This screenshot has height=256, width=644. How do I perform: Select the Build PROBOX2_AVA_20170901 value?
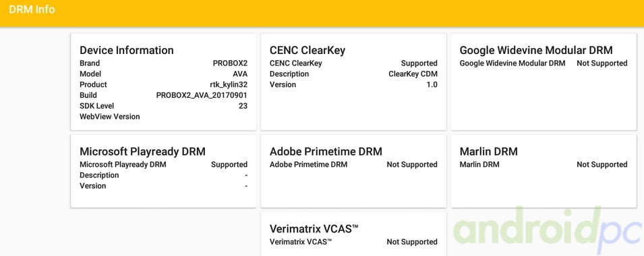coord(202,95)
